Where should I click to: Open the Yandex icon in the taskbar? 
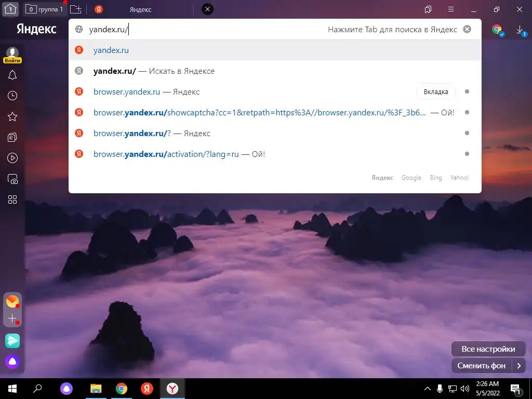pyautogui.click(x=147, y=389)
